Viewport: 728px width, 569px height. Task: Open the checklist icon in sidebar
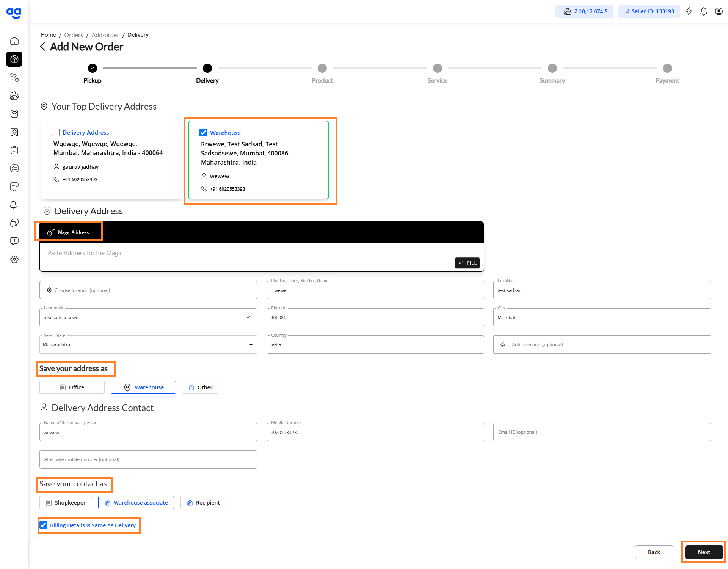(14, 168)
